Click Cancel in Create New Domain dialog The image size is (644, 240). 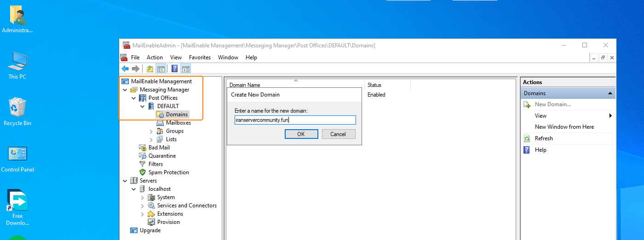pyautogui.click(x=338, y=134)
